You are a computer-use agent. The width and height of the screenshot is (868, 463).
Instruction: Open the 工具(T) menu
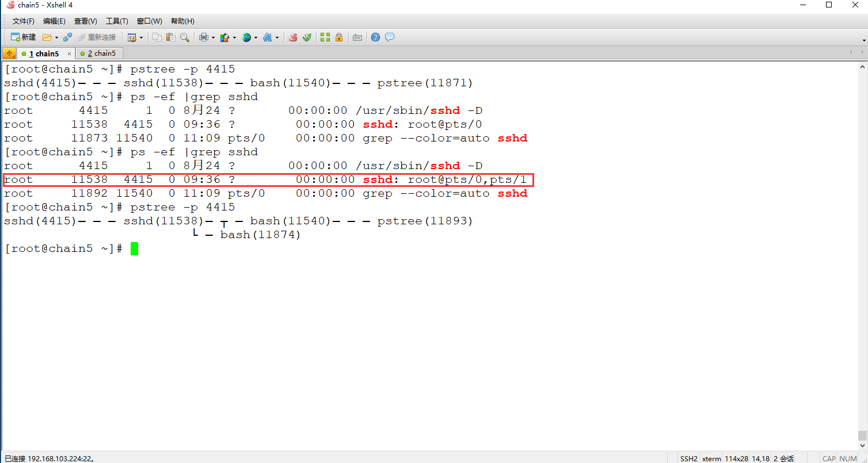(117, 21)
